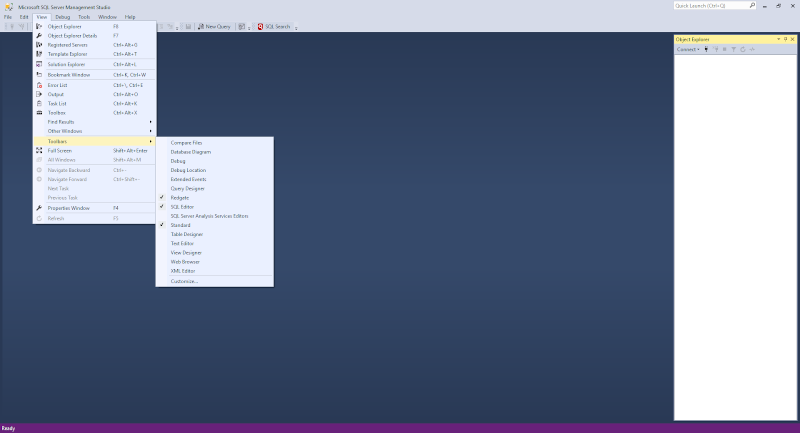Click the wrench icon beside Object Explorer Details
The width and height of the screenshot is (800, 433).
39,36
